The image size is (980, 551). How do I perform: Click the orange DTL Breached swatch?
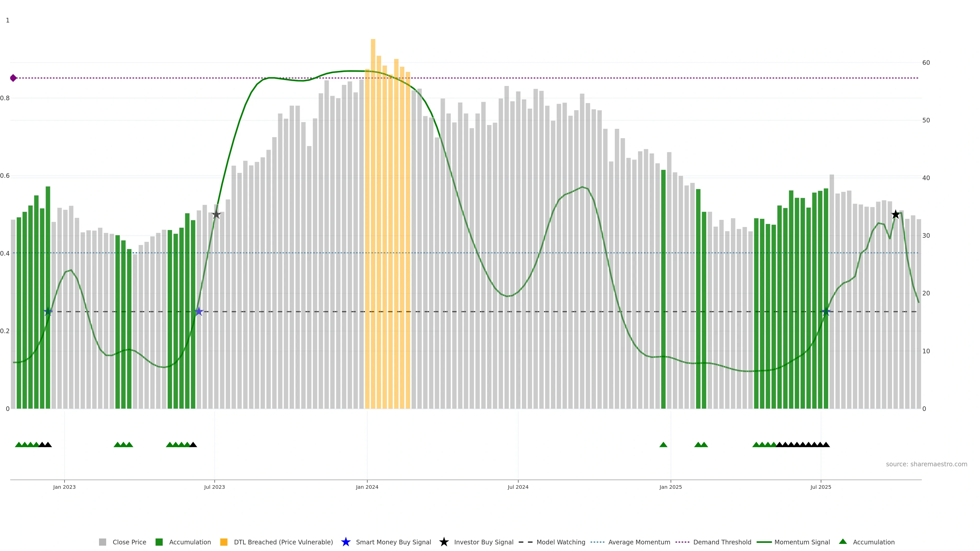(224, 542)
